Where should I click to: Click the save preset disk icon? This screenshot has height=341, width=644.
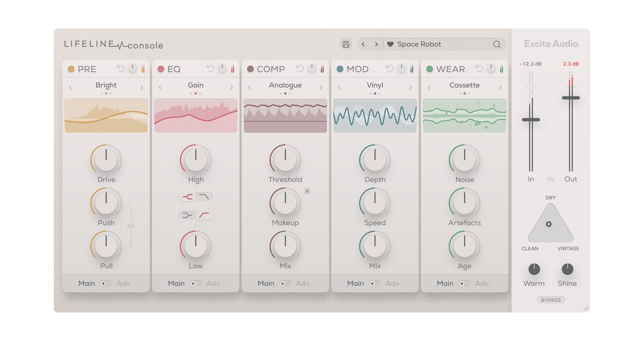[346, 44]
